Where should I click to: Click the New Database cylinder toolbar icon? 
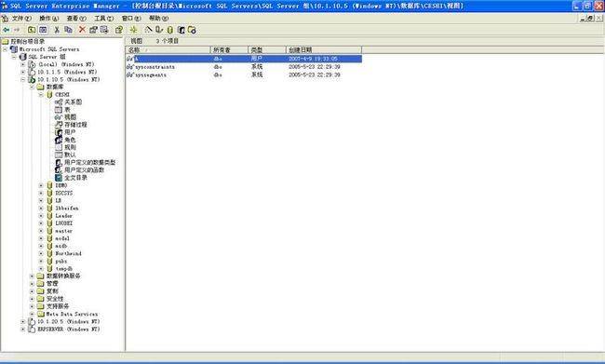pos(169,30)
